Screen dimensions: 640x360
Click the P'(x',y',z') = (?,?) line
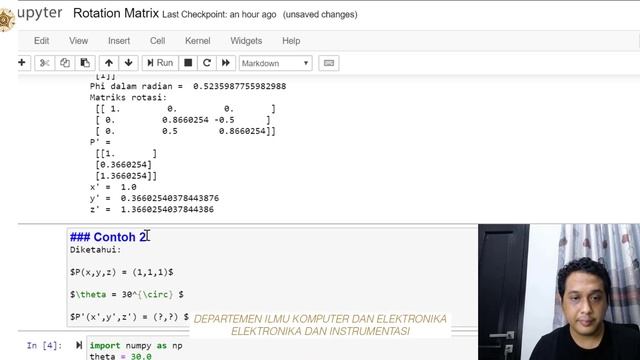click(129, 317)
